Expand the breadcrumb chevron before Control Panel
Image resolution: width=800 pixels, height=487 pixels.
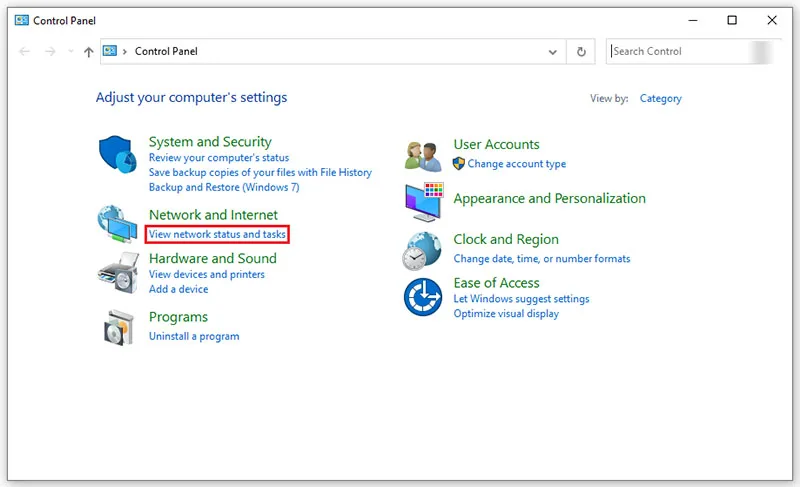pos(124,52)
